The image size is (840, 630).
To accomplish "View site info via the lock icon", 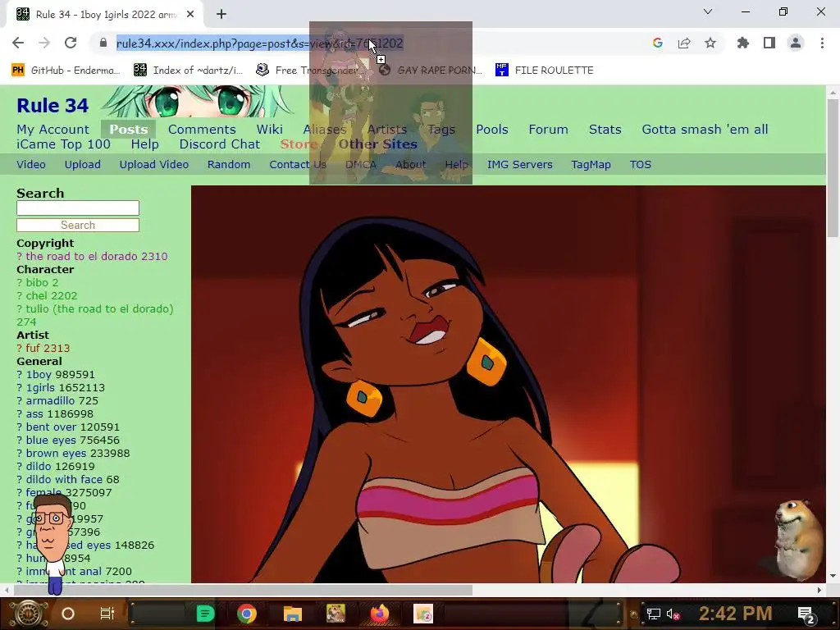I will [103, 43].
